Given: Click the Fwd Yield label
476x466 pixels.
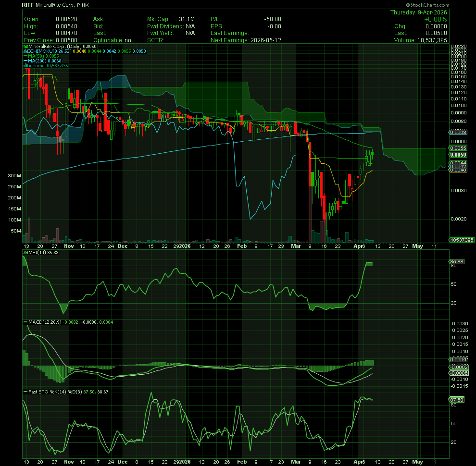Looking at the screenshot, I should pyautogui.click(x=161, y=33).
